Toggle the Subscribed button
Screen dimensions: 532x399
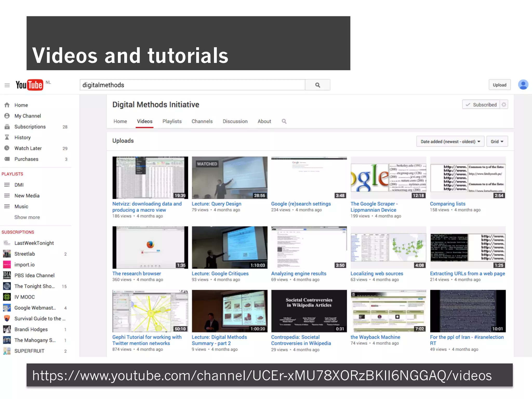pyautogui.click(x=481, y=105)
